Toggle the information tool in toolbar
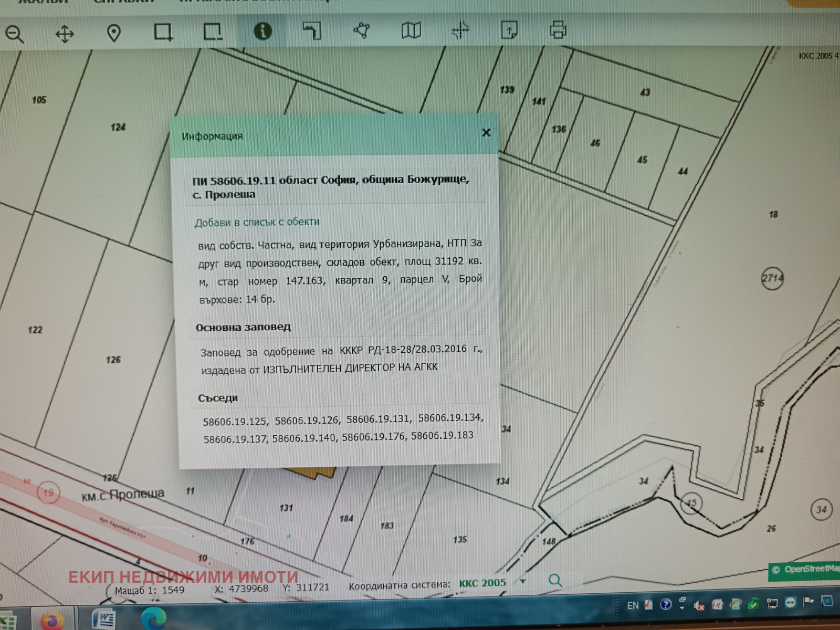Screen dimensions: 840x630 (x=262, y=31)
